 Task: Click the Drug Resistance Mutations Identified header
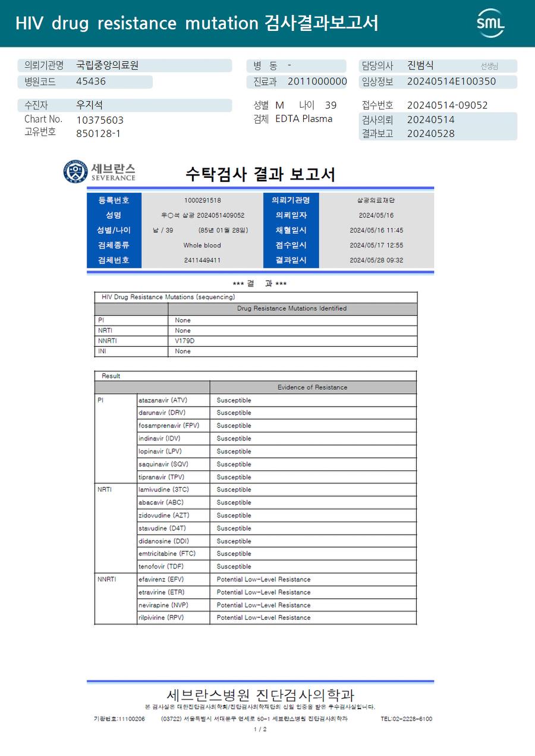coord(292,309)
